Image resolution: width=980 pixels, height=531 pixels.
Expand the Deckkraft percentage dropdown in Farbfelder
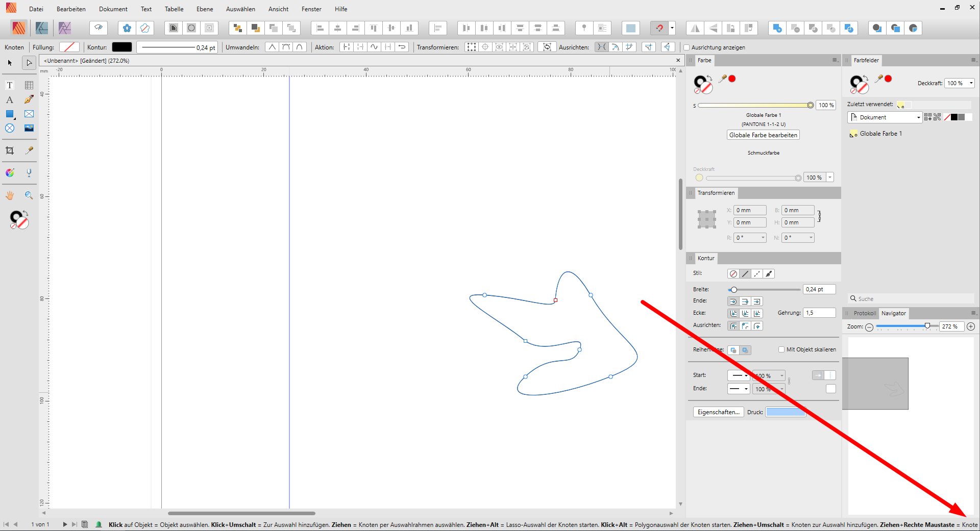[x=971, y=83]
